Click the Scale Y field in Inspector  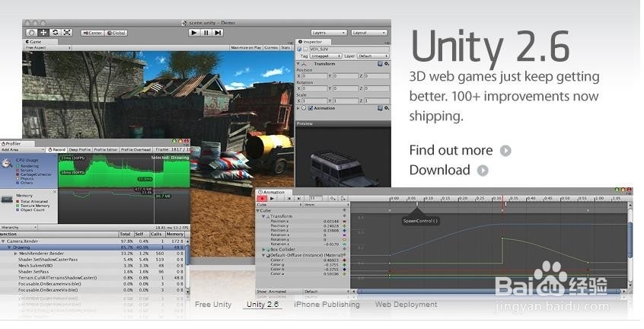[x=346, y=101]
